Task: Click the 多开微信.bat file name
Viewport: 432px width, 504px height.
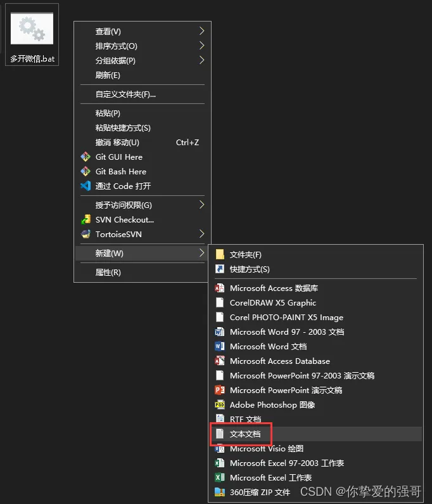Action: click(x=32, y=59)
